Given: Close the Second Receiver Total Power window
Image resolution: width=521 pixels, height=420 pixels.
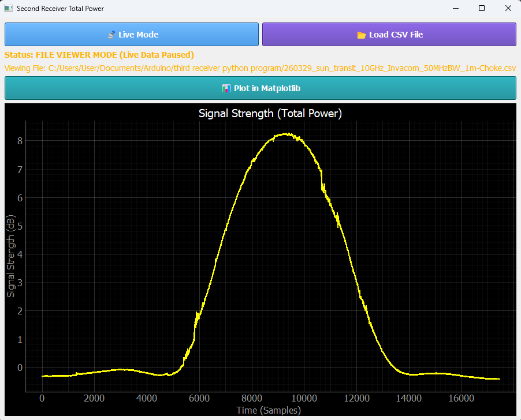Looking at the screenshot, I should point(508,9).
